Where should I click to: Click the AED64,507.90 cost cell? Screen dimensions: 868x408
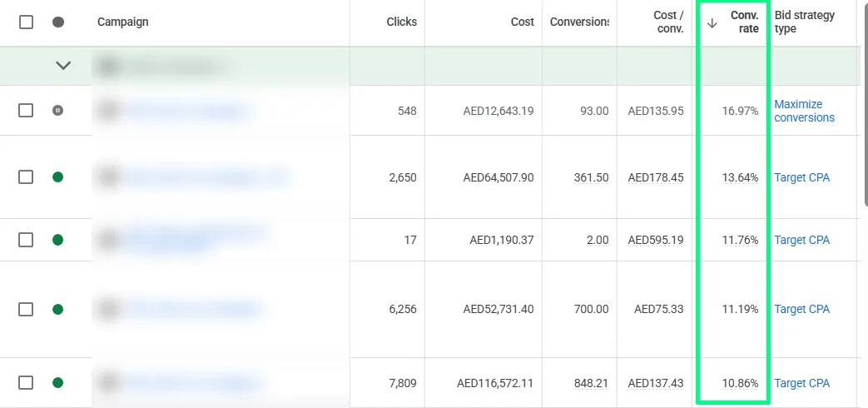[498, 177]
